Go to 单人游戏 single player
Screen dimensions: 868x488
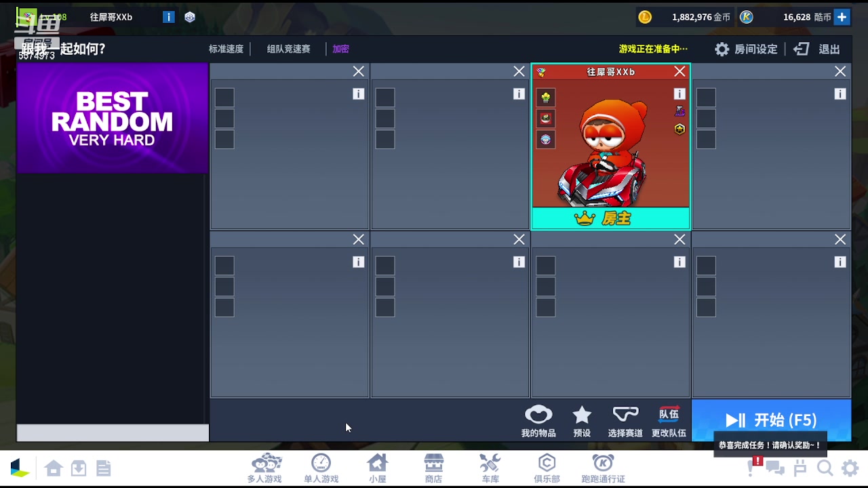[x=321, y=468]
